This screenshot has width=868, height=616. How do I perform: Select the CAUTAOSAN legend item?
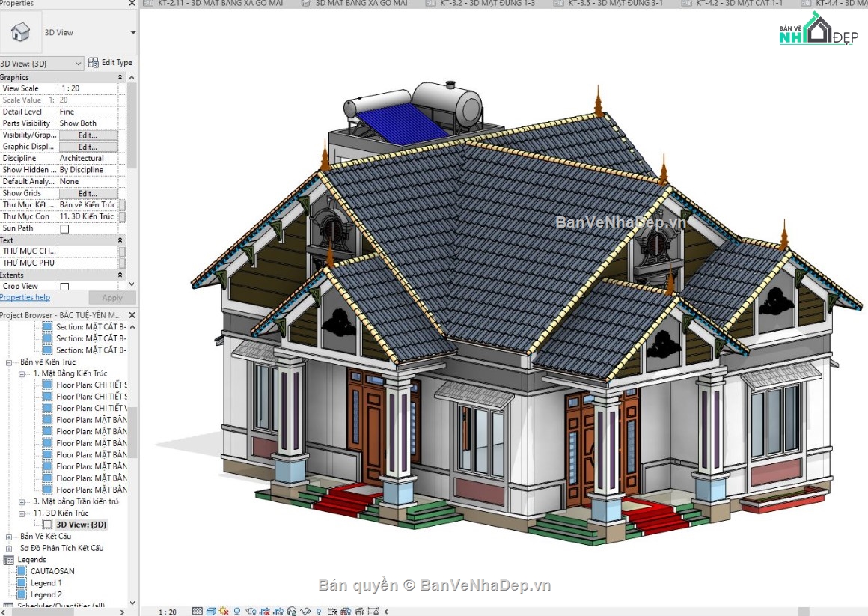[52, 571]
